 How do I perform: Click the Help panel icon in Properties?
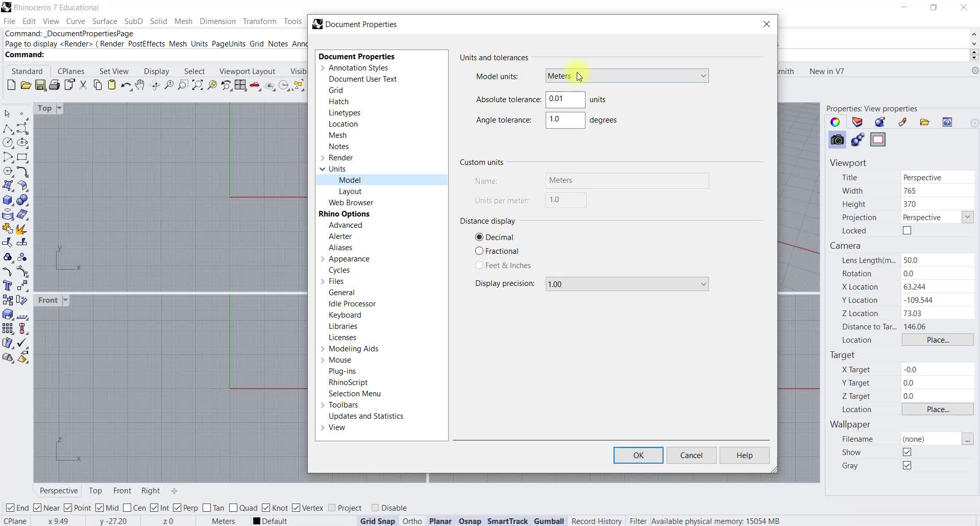(947, 122)
